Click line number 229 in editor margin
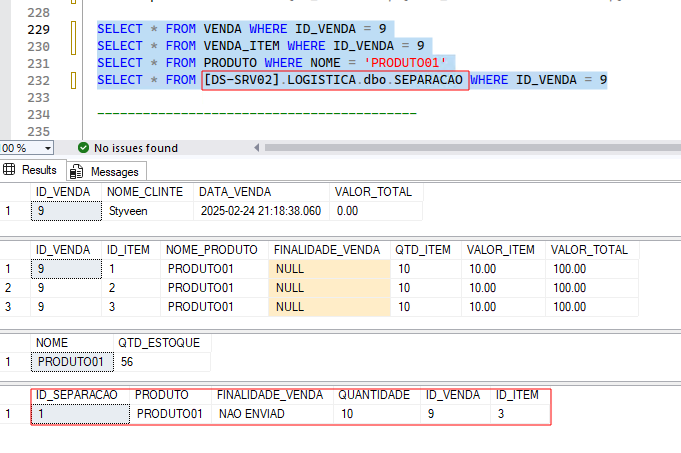This screenshot has width=681, height=453. (x=39, y=29)
